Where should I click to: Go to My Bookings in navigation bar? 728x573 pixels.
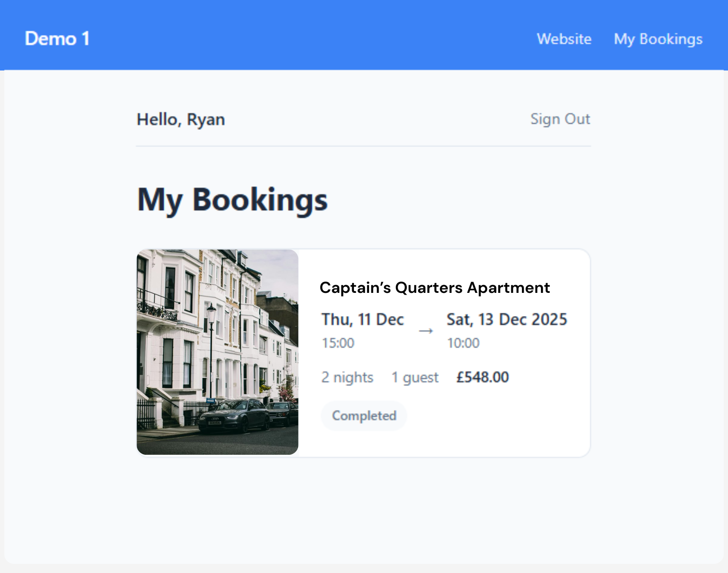[x=658, y=39]
